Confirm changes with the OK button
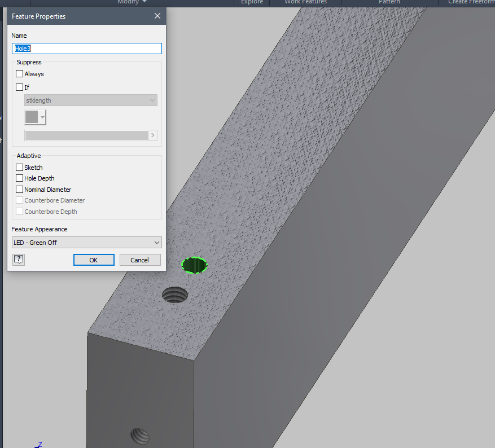Screen dimensions: 495x448 click(94, 260)
